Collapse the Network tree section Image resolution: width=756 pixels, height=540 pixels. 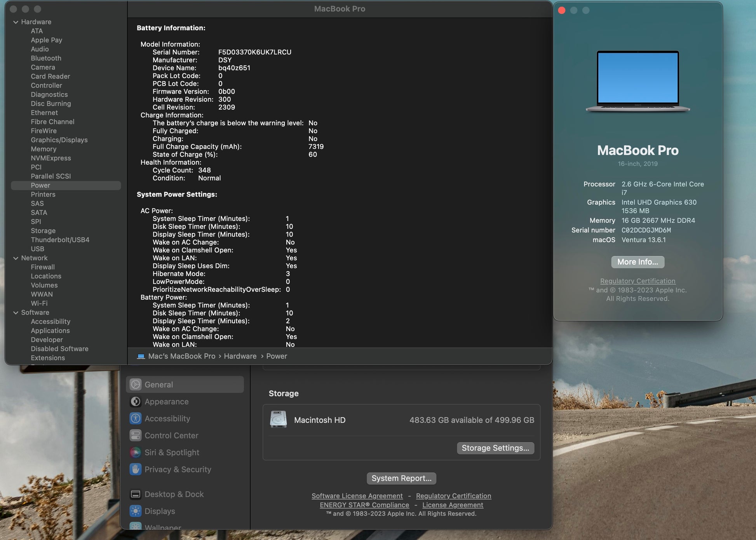pyautogui.click(x=16, y=258)
